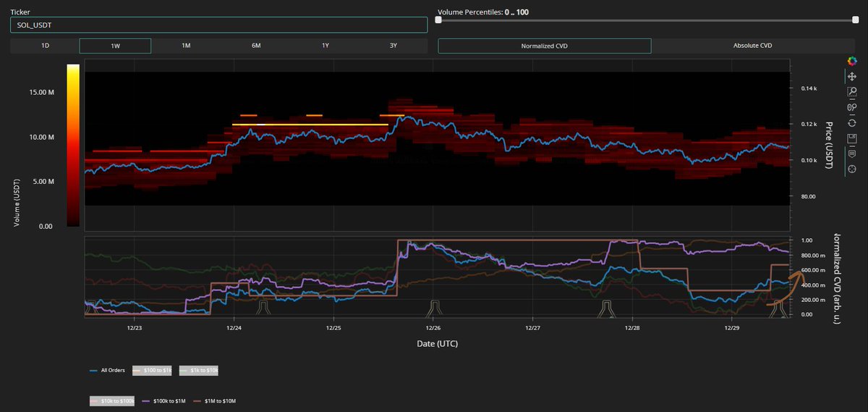Switch to Absolute CVD mode
The width and height of the screenshot is (868, 412).
pyautogui.click(x=753, y=46)
